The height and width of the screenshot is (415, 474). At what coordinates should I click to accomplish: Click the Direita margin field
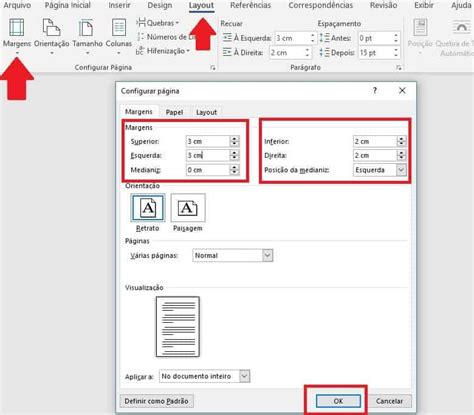[x=375, y=156]
